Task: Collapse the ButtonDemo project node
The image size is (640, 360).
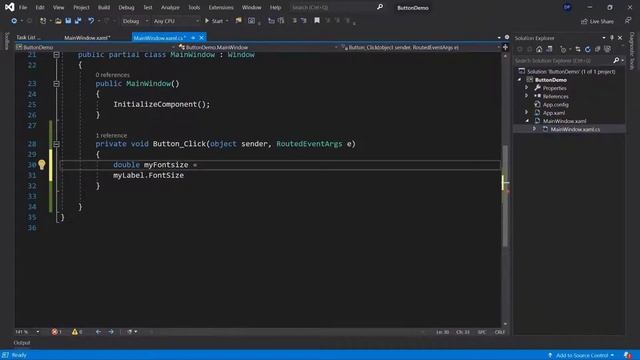Action: [x=520, y=80]
